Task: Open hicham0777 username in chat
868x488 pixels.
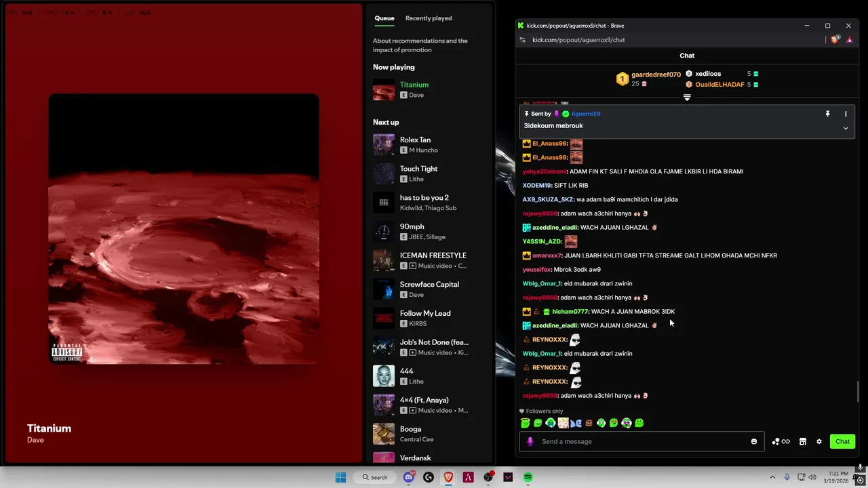Action: click(x=570, y=312)
